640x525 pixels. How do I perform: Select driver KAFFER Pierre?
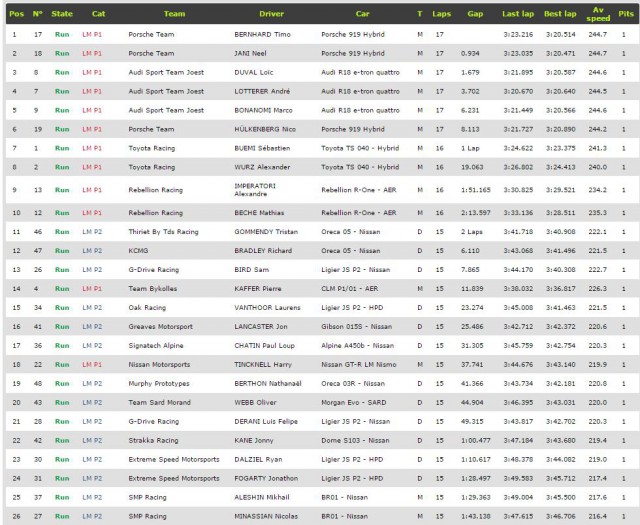pyautogui.click(x=258, y=289)
